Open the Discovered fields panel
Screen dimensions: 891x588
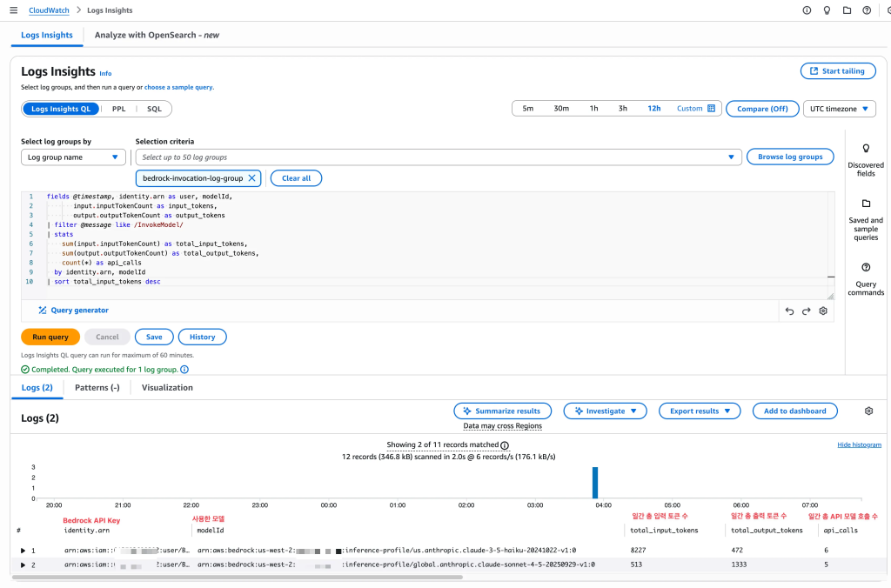click(865, 160)
